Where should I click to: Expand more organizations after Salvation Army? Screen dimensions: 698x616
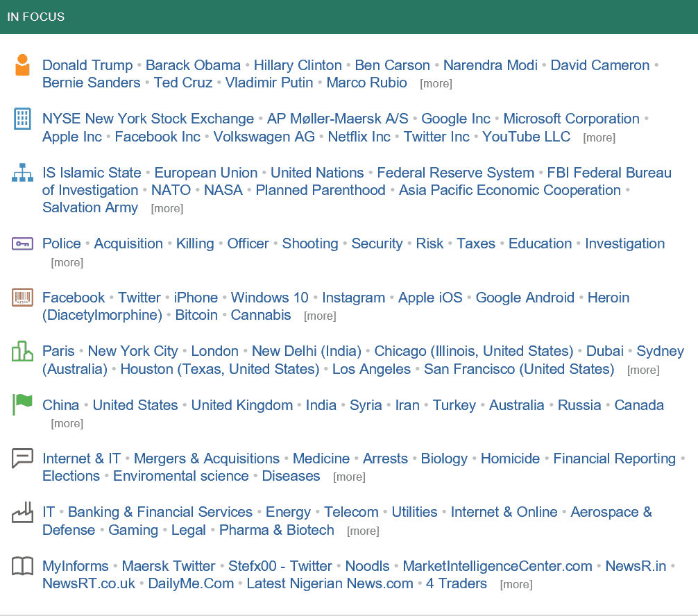pos(167,208)
